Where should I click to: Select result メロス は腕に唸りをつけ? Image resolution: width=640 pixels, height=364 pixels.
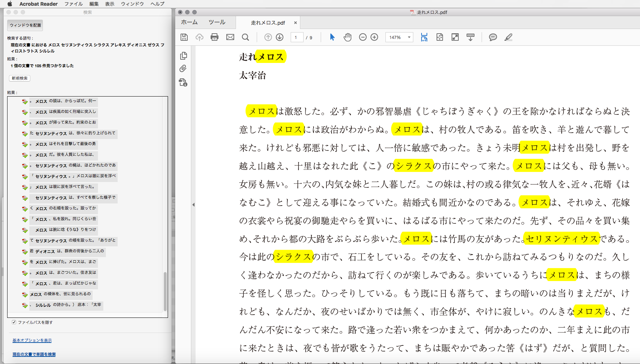click(63, 230)
